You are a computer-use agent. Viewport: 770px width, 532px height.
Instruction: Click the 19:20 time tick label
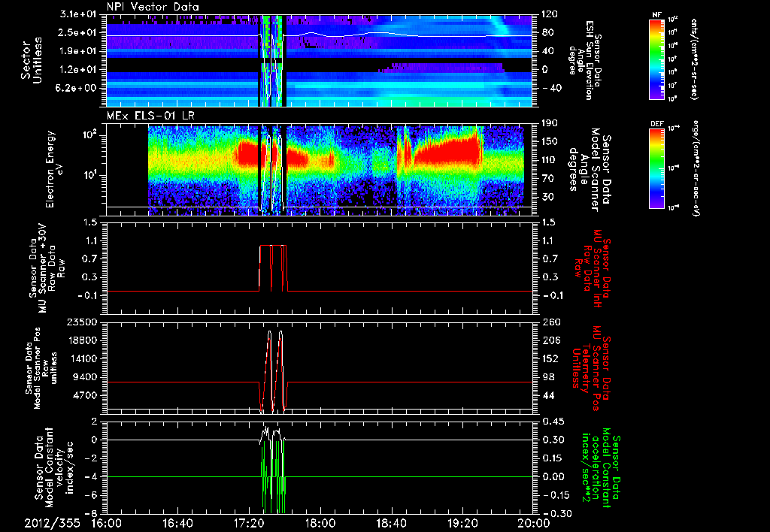point(462,523)
